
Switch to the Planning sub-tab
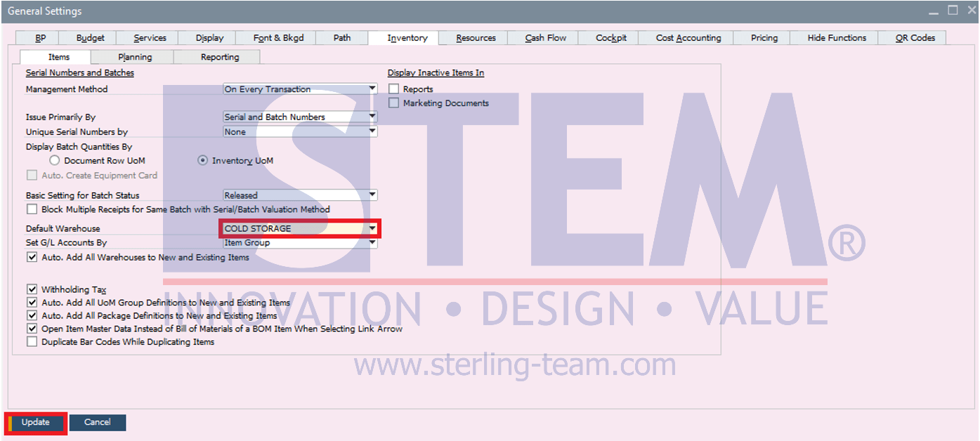coord(135,57)
